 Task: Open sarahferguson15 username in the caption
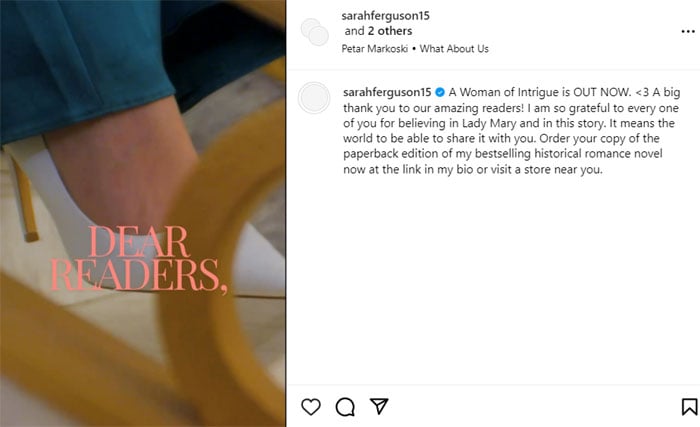(387, 92)
